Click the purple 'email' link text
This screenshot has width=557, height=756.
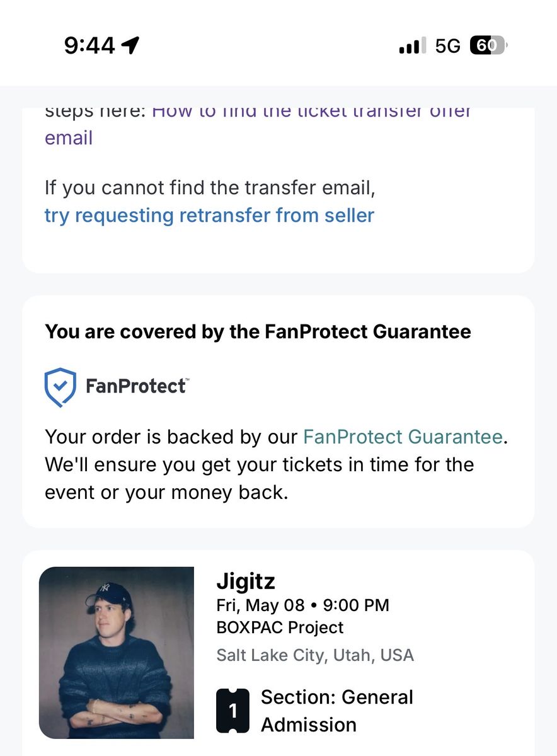click(x=69, y=137)
